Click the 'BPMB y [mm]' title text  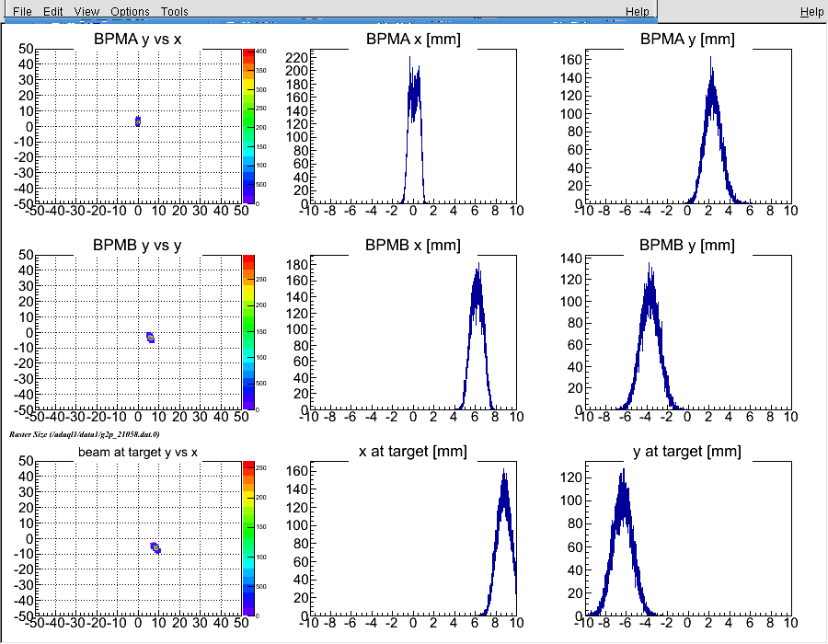click(687, 245)
